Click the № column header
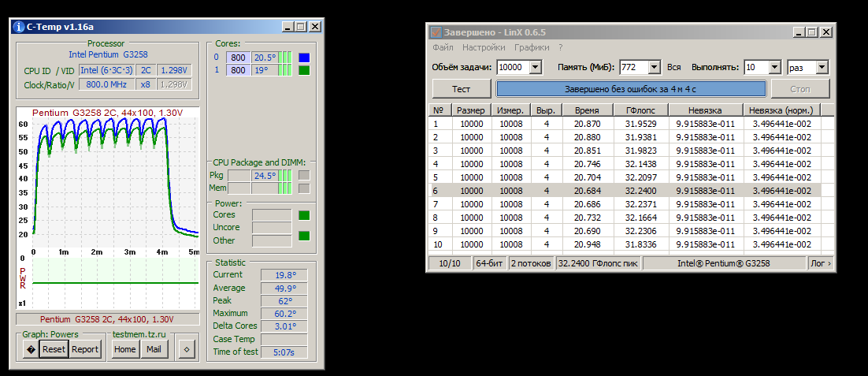The height and width of the screenshot is (376, 868). (440, 110)
